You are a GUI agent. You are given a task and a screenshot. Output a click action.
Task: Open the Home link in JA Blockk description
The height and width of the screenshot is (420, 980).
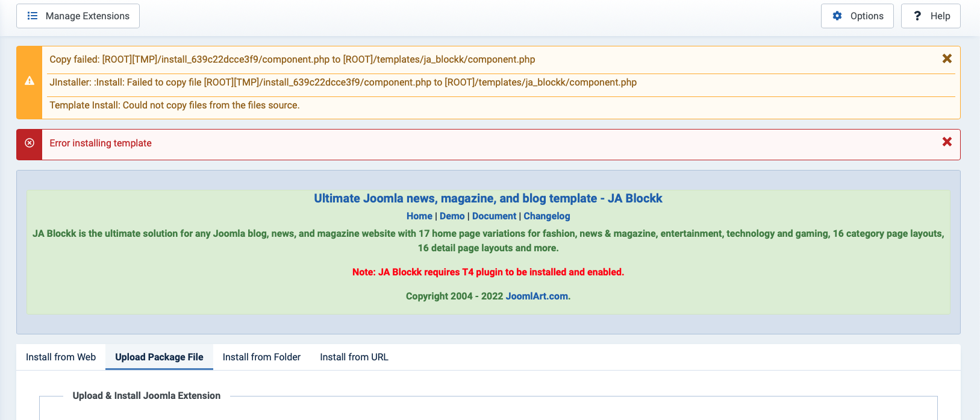point(419,216)
